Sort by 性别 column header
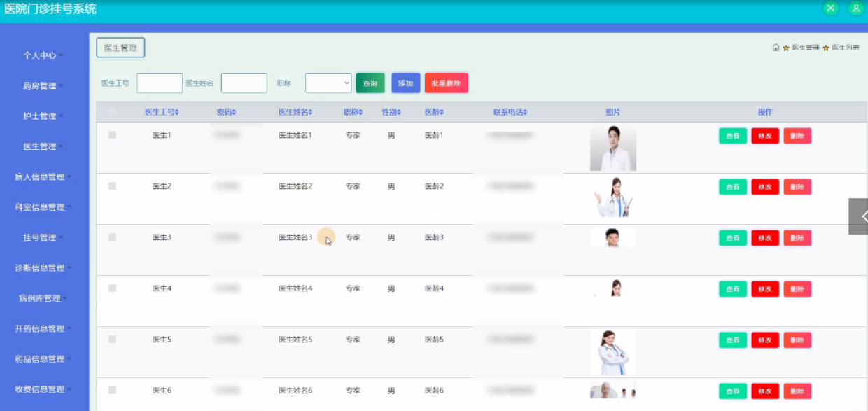The height and width of the screenshot is (411, 868). (x=391, y=112)
